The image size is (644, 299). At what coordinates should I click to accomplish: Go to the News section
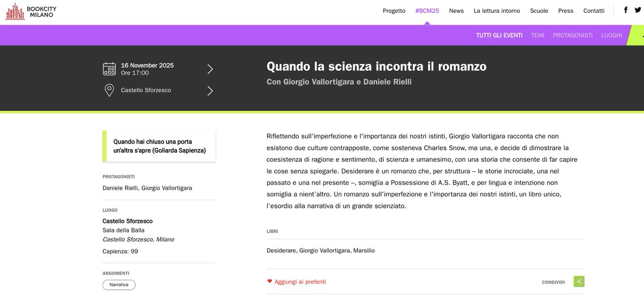pyautogui.click(x=456, y=11)
